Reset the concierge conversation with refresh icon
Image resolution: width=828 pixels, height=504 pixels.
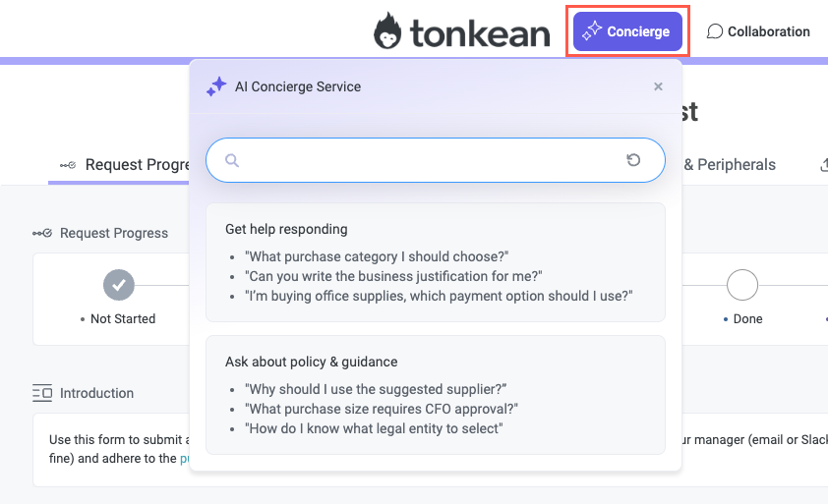[x=633, y=160]
